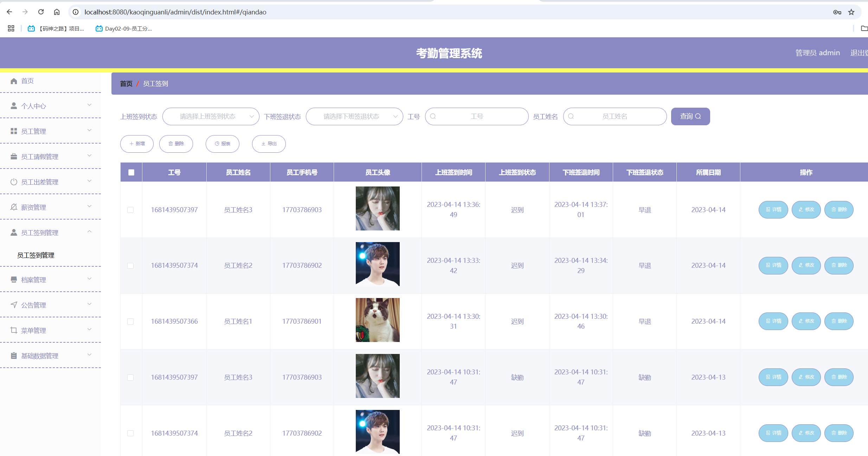The image size is (868, 456).
Task: Click the 查询 search button
Action: 690,116
